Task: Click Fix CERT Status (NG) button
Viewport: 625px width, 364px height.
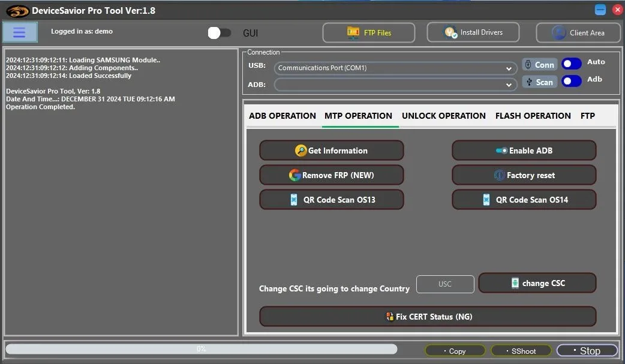Action: [428, 317]
